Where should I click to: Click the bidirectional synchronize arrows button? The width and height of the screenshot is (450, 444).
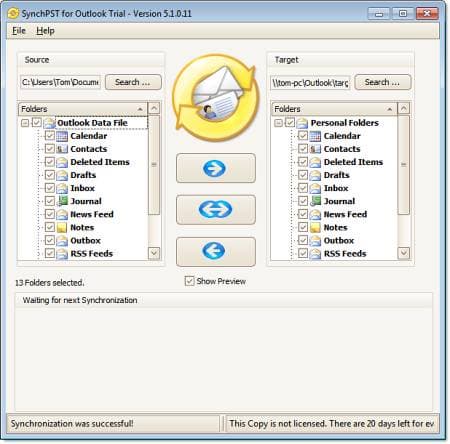tap(216, 210)
